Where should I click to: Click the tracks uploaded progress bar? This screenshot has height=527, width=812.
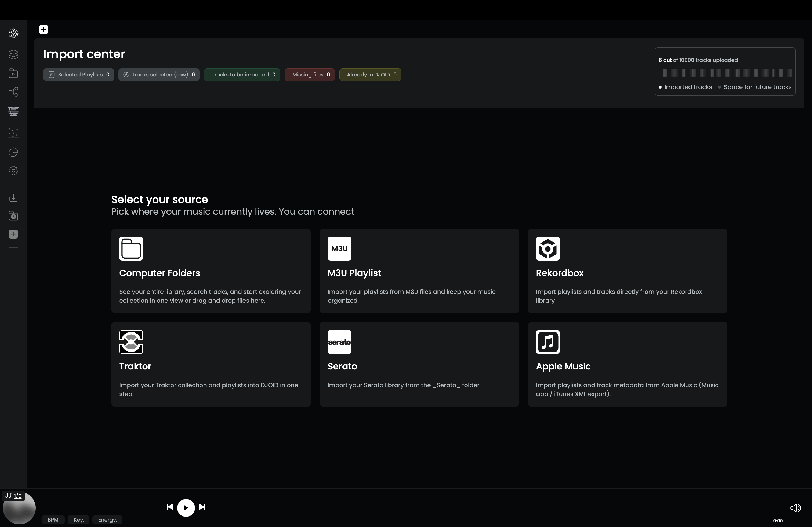pos(725,73)
